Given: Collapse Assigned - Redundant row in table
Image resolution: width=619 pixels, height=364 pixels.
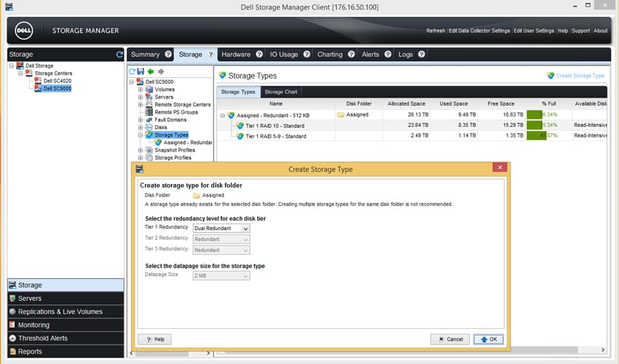Looking at the screenshot, I should pyautogui.click(x=222, y=115).
